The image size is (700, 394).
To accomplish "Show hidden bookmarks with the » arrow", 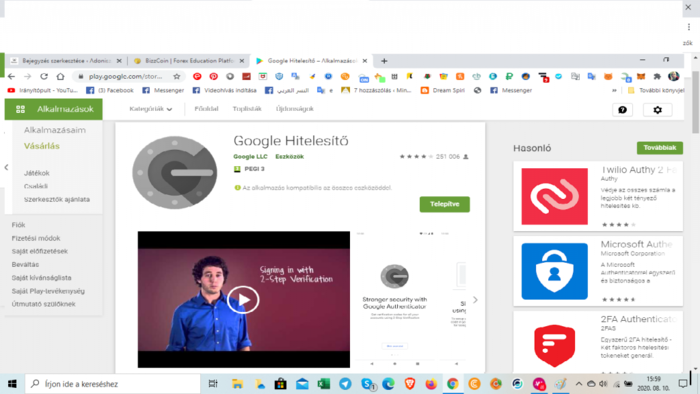I will point(614,90).
